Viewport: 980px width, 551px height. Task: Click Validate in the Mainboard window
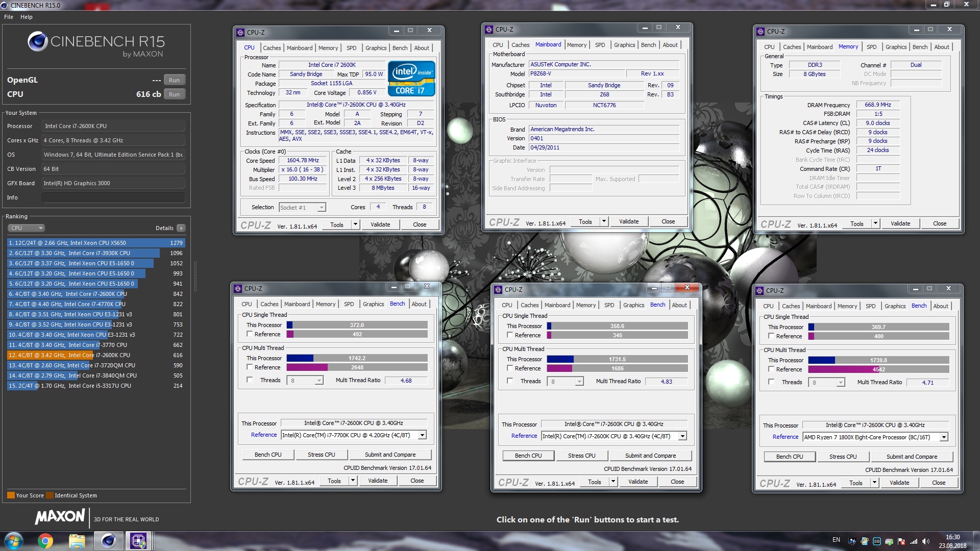629,221
